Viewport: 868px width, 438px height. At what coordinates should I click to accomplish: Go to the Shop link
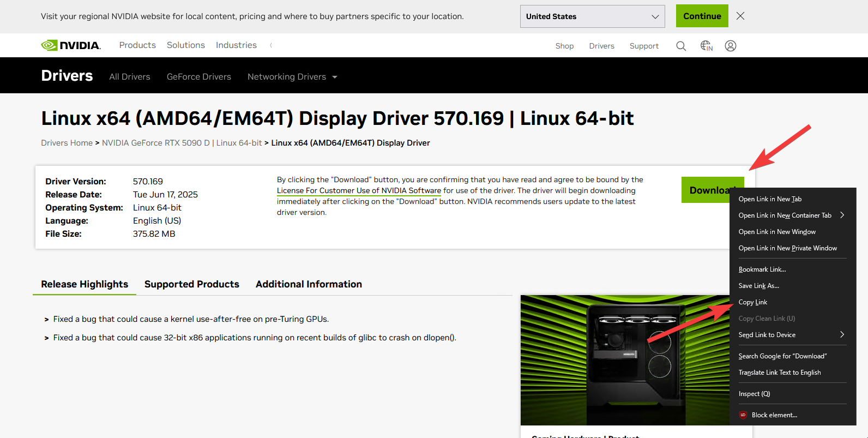click(564, 46)
